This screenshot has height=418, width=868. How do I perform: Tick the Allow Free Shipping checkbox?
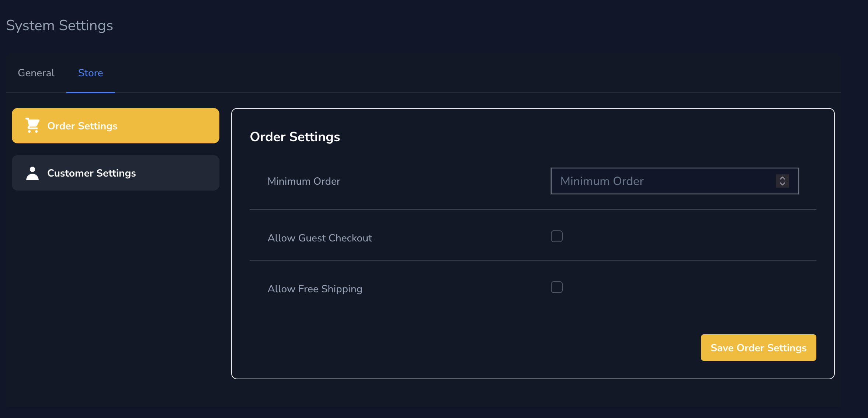[556, 287]
